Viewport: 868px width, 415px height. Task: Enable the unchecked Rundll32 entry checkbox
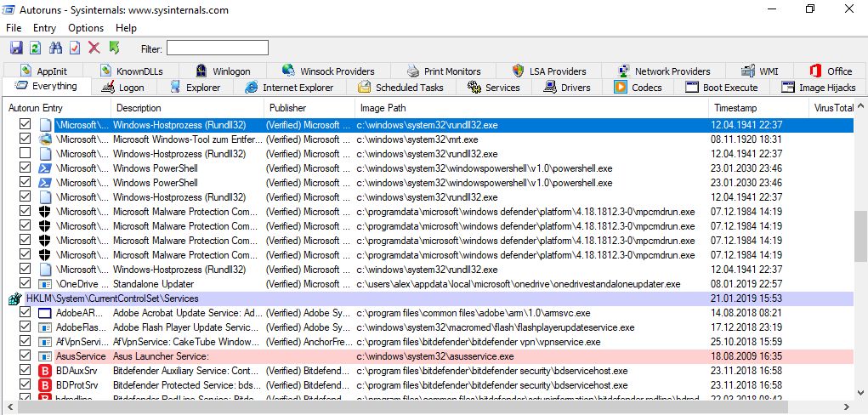tap(25, 153)
